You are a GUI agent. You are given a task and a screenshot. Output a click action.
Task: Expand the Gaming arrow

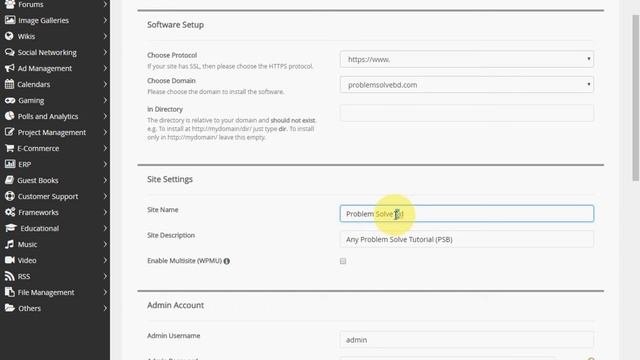pos(105,100)
